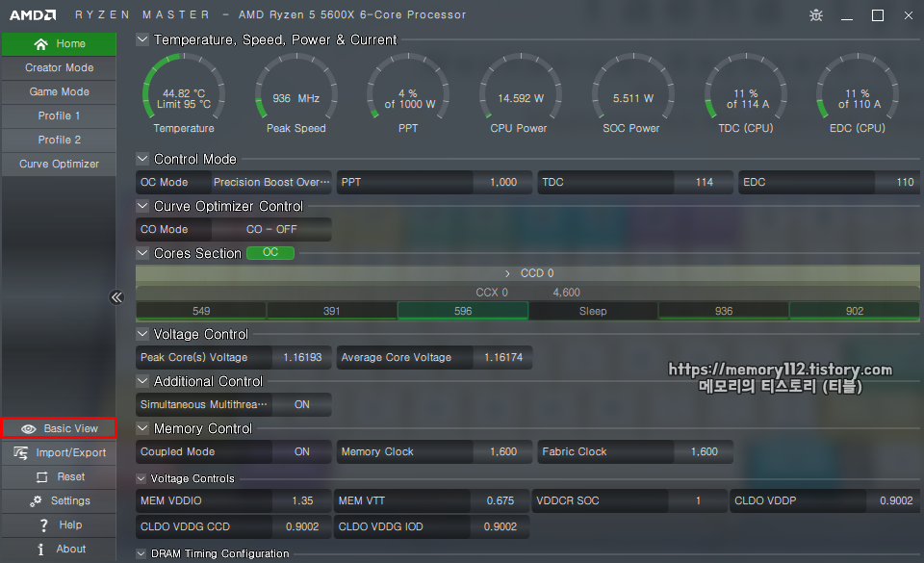Click the Reset icon in sidebar
The image size is (924, 563).
click(41, 477)
